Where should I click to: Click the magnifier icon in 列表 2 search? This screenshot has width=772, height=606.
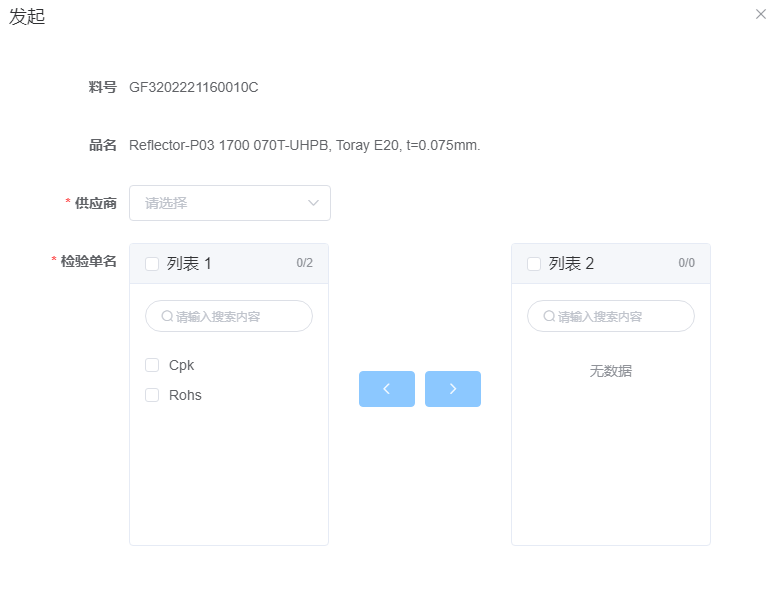click(549, 316)
